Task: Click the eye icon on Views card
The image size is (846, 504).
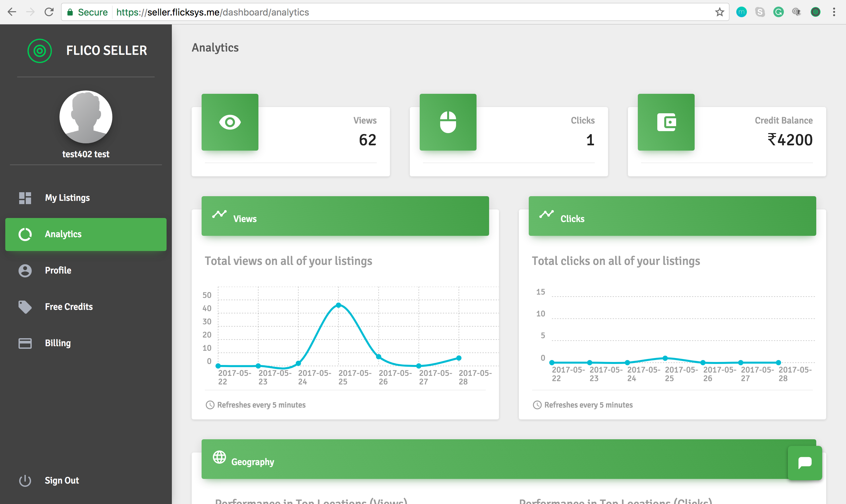Action: point(230,122)
